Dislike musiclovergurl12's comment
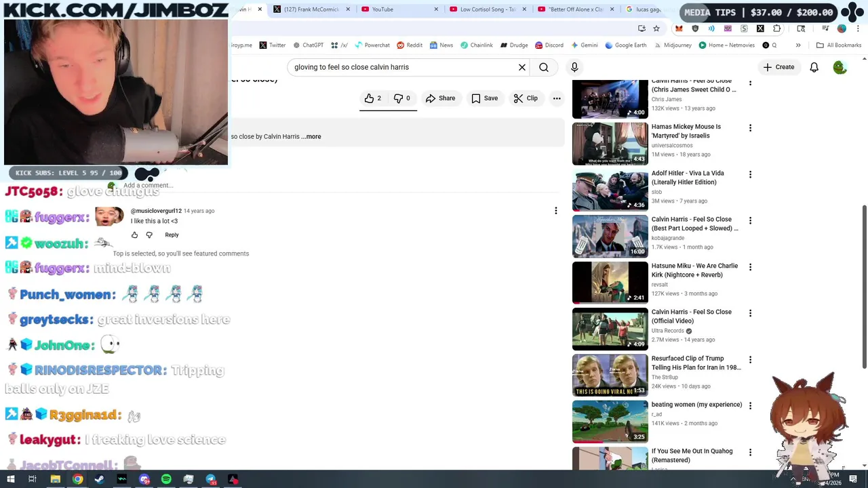Viewport: 868px width, 488px height. tap(149, 235)
